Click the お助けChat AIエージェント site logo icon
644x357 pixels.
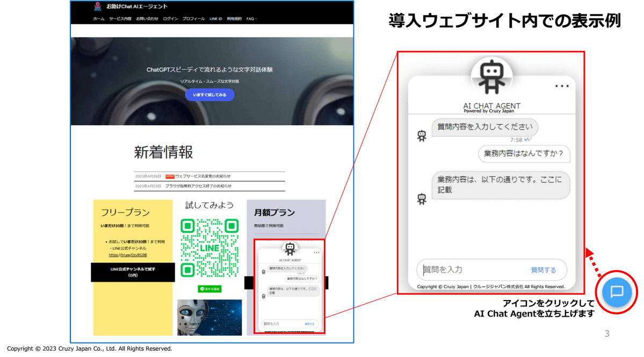tap(97, 6)
